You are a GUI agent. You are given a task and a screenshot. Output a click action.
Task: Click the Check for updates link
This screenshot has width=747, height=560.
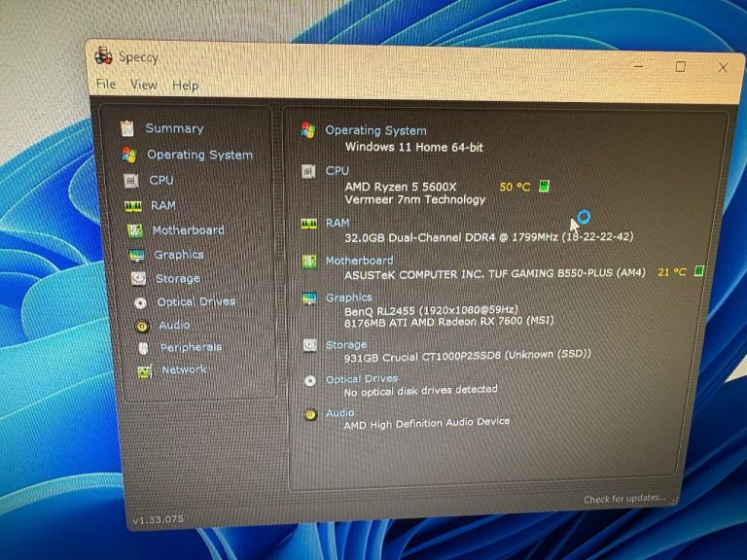tap(624, 499)
